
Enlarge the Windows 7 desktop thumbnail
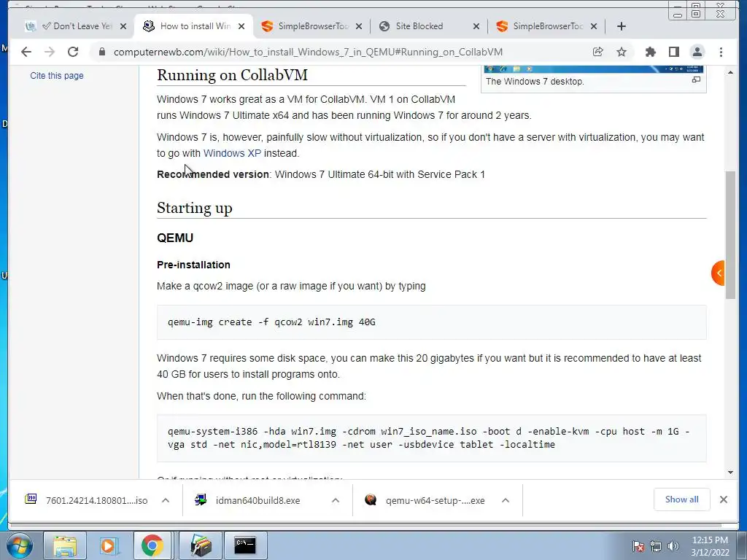coord(696,80)
